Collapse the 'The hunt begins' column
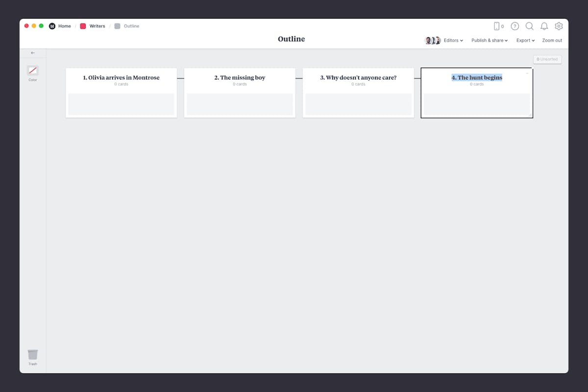Image resolution: width=588 pixels, height=392 pixels. click(x=527, y=73)
